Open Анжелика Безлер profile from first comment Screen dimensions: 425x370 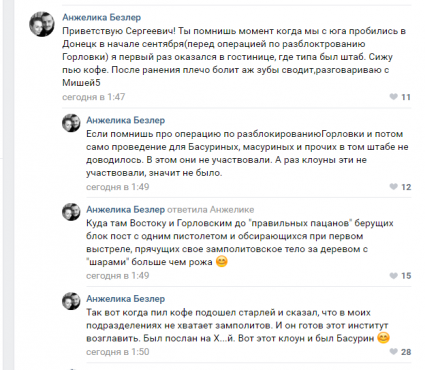[101, 17]
